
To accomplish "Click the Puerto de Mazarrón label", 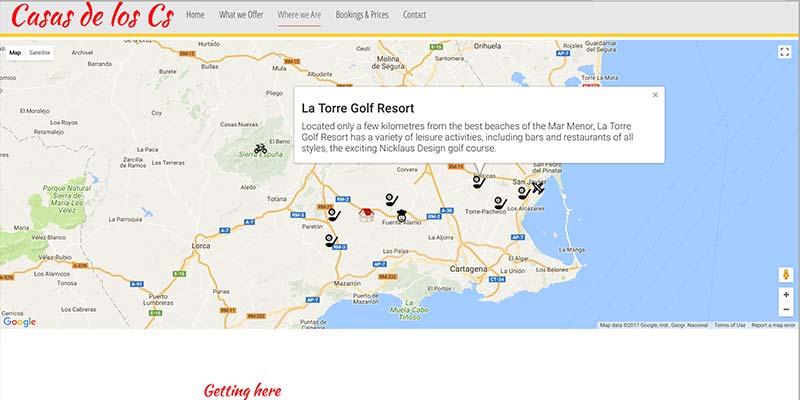I will 365,298.
